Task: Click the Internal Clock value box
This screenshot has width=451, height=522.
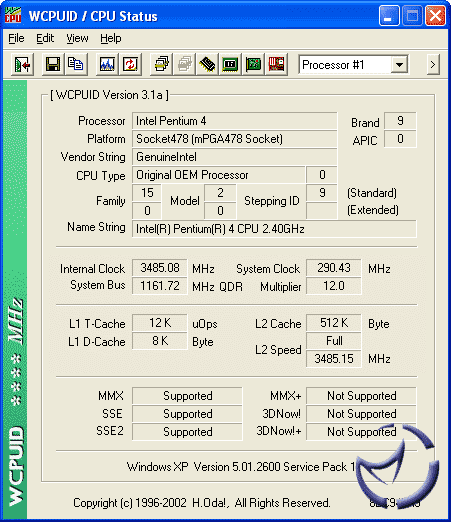Action: click(160, 268)
